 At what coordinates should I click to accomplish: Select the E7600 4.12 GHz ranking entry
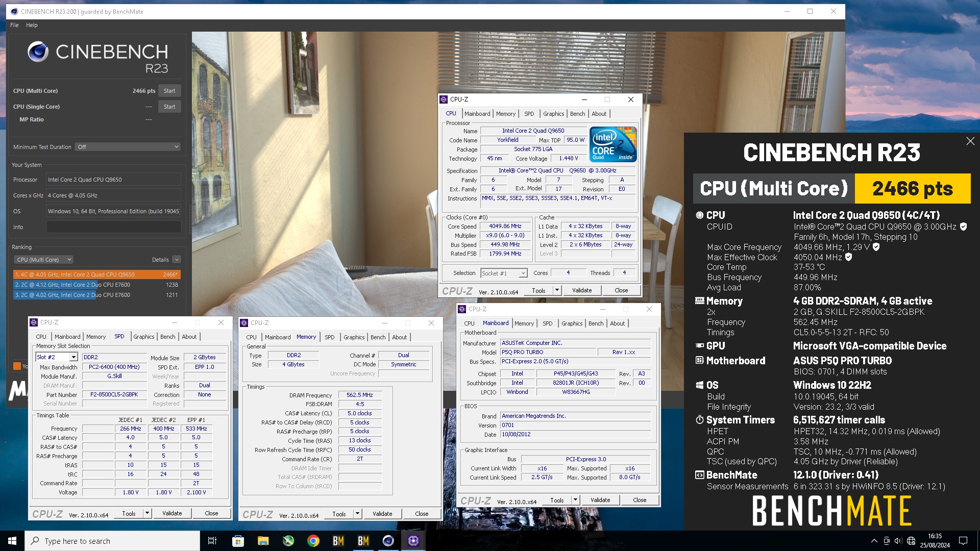point(97,285)
